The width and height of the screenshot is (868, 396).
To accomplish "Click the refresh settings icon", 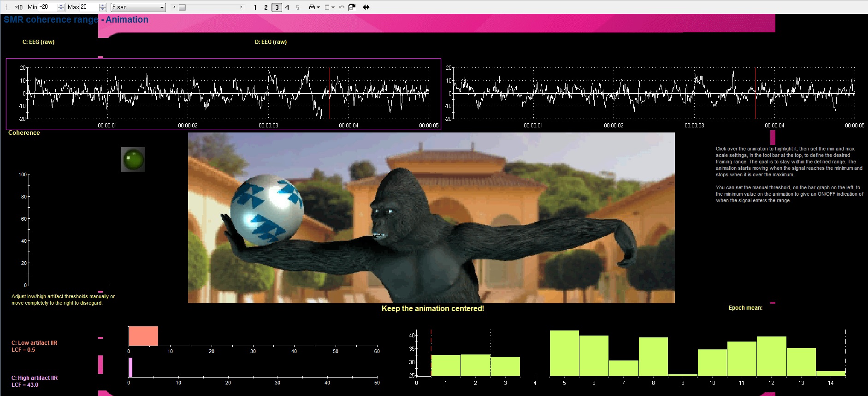I will 352,7.
